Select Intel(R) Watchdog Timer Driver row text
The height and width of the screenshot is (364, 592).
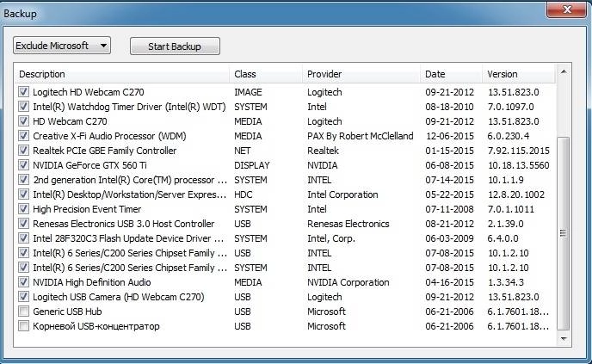[x=129, y=107]
